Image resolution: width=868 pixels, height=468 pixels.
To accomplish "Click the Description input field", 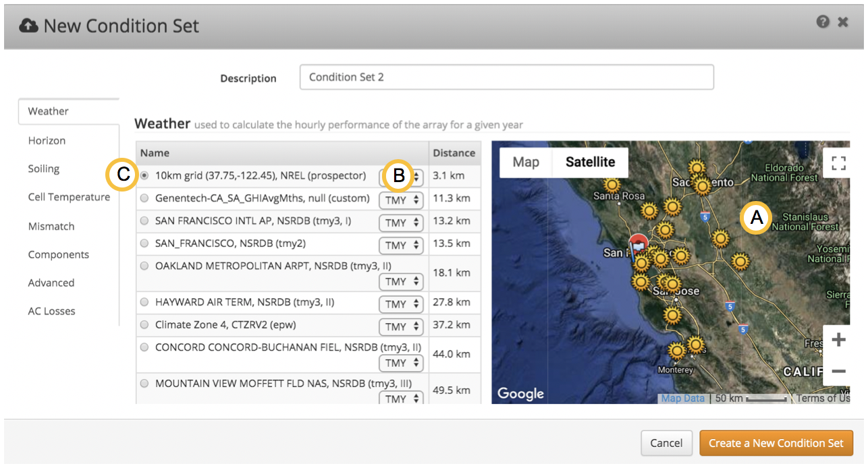I will [x=506, y=77].
